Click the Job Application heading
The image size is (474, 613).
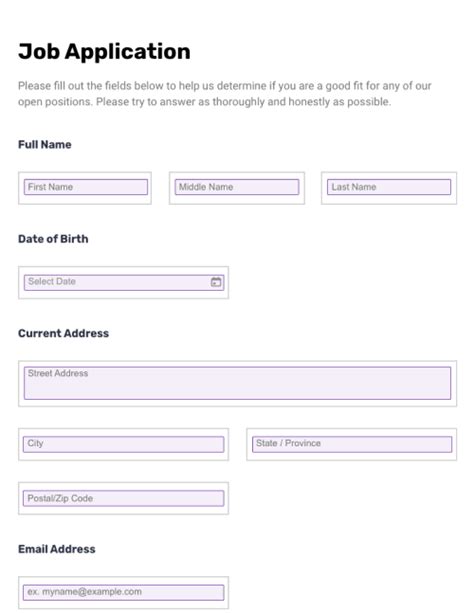pyautogui.click(x=104, y=51)
